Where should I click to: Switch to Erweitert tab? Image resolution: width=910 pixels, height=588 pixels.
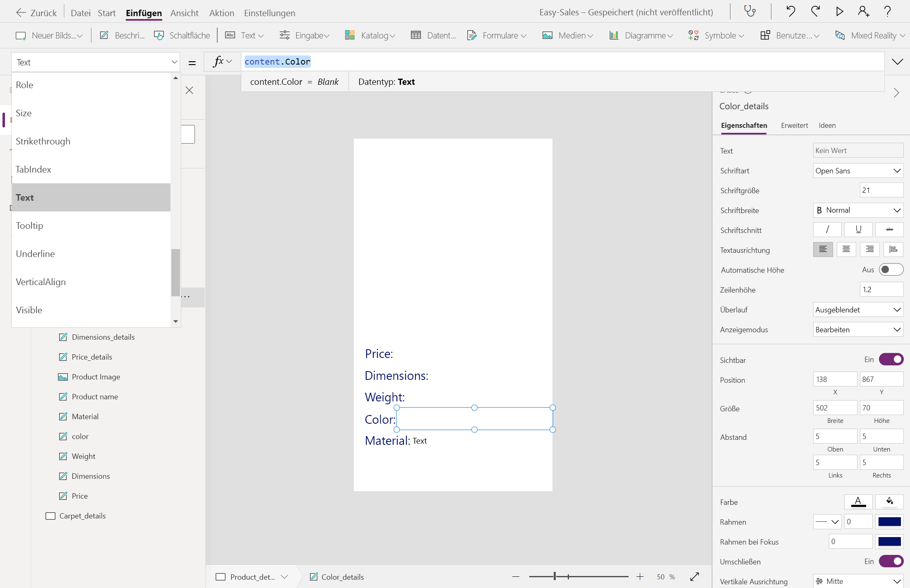point(795,125)
